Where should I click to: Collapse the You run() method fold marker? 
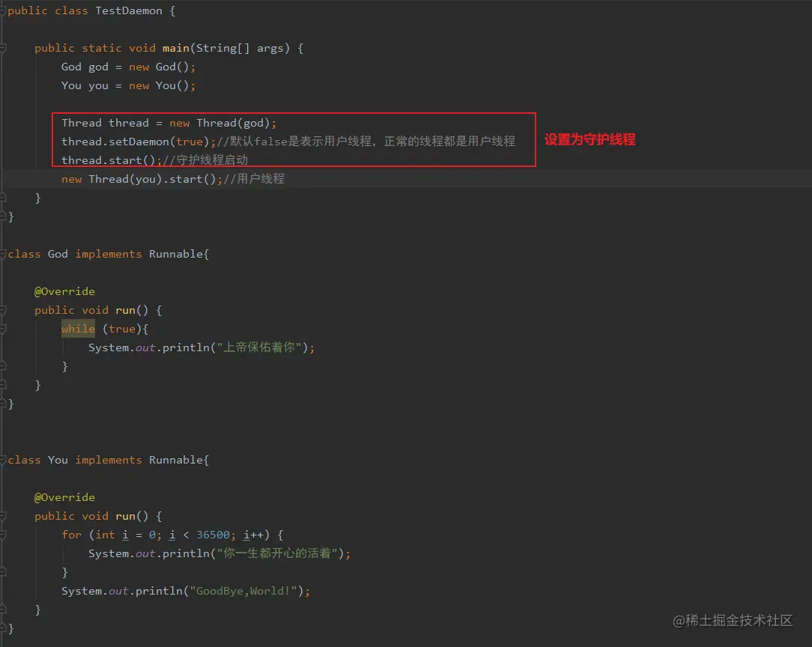[x=2, y=516]
